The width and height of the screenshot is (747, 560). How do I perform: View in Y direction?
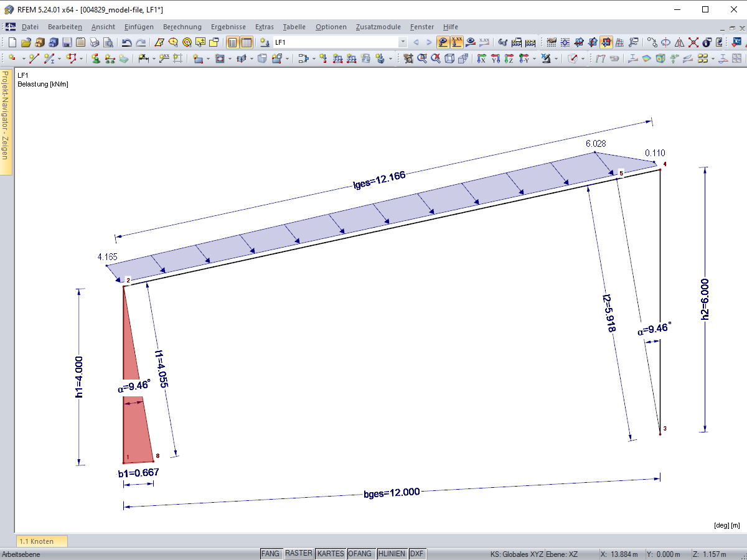click(x=495, y=58)
